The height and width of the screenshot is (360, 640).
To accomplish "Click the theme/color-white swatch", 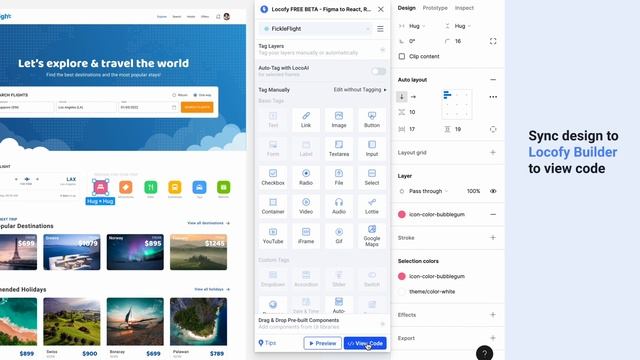I will click(x=402, y=291).
